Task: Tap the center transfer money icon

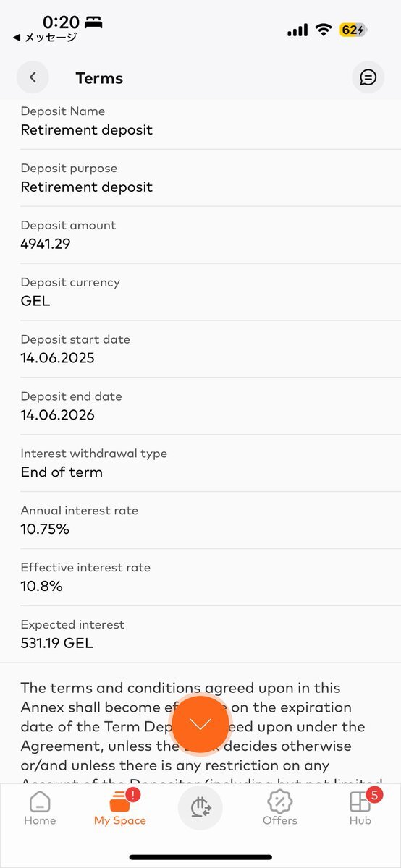Action: point(200,808)
